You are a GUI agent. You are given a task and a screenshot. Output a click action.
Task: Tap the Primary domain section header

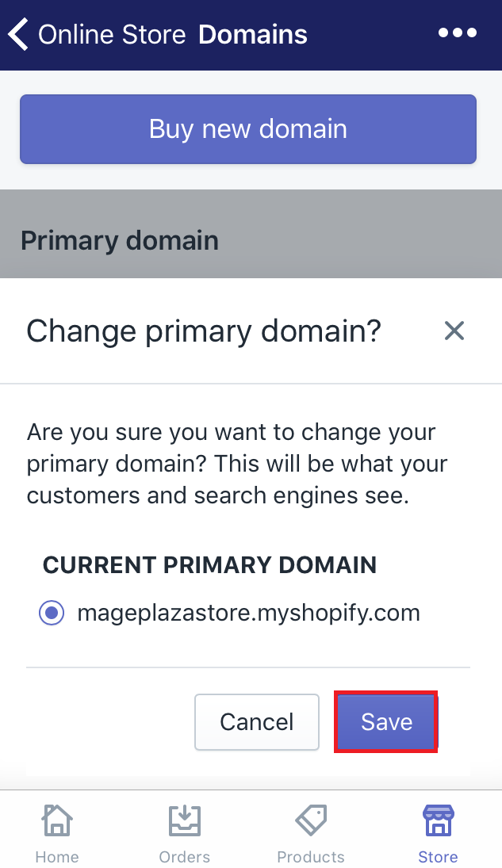click(119, 240)
